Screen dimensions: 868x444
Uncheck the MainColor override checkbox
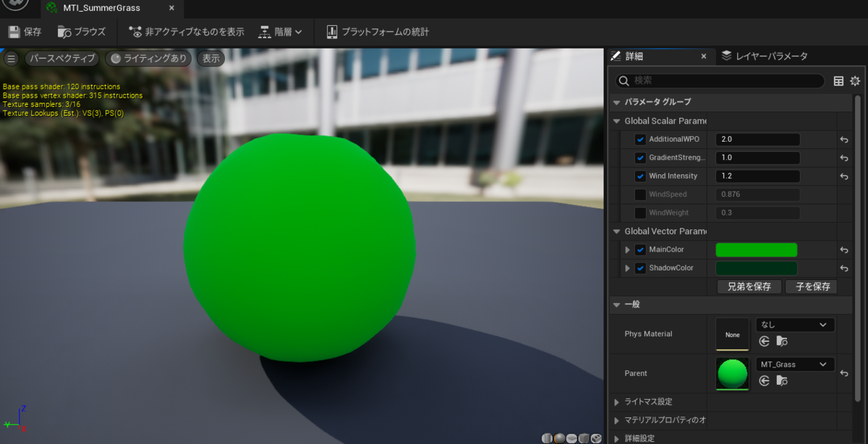pos(640,249)
